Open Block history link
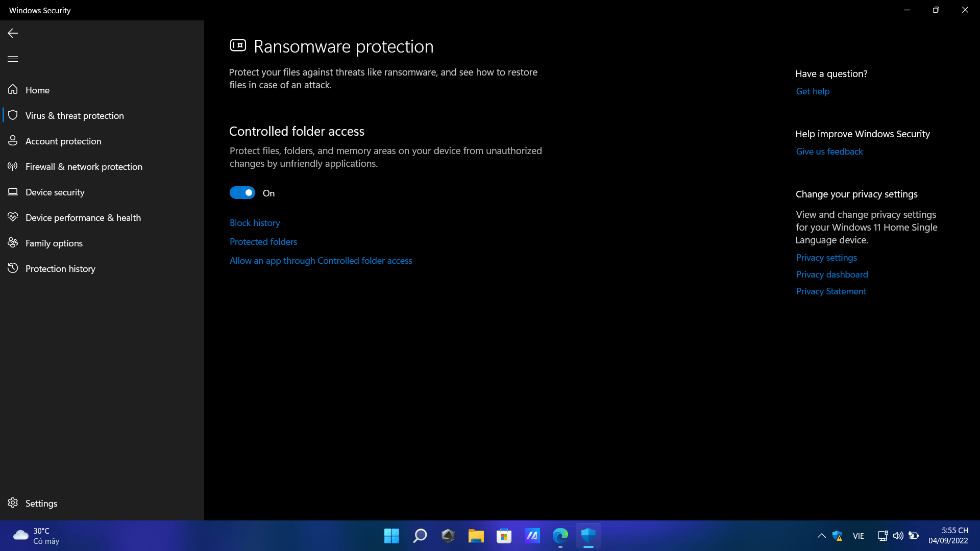The width and height of the screenshot is (980, 551). tap(255, 223)
